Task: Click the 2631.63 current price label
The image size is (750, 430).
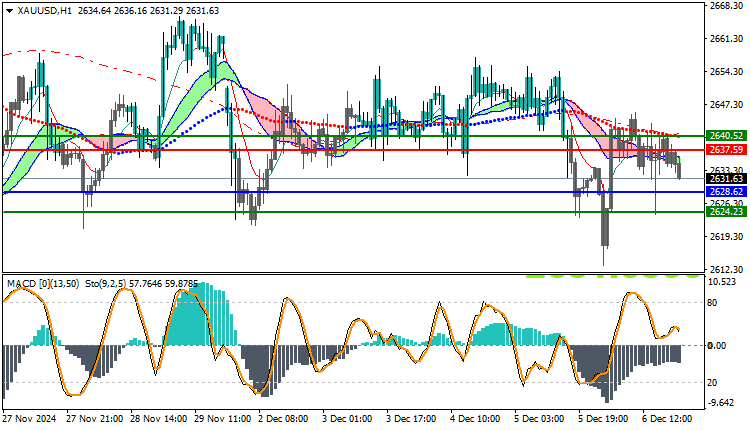Action: (x=726, y=178)
